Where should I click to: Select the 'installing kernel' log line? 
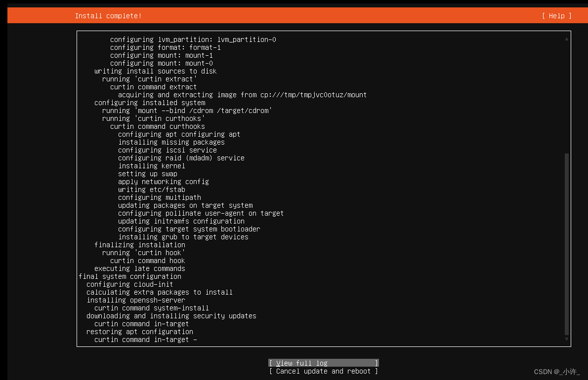(x=152, y=166)
